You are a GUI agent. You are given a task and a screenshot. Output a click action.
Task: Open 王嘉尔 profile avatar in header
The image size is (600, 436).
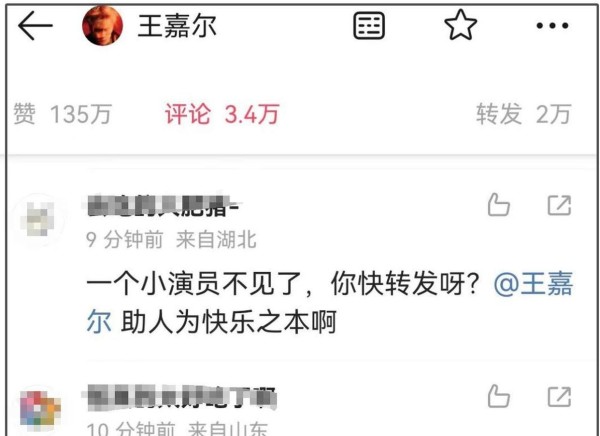click(103, 26)
